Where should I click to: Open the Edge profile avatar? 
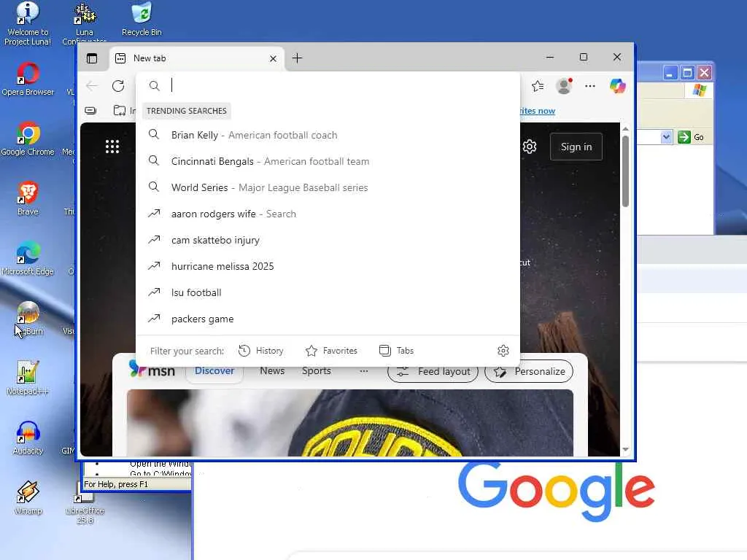coord(564,86)
